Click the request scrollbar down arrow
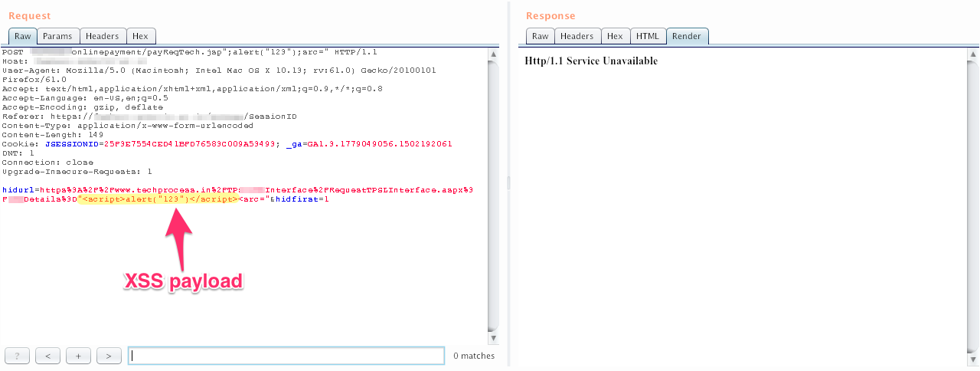Viewport: 980px width, 371px height. coord(493,338)
